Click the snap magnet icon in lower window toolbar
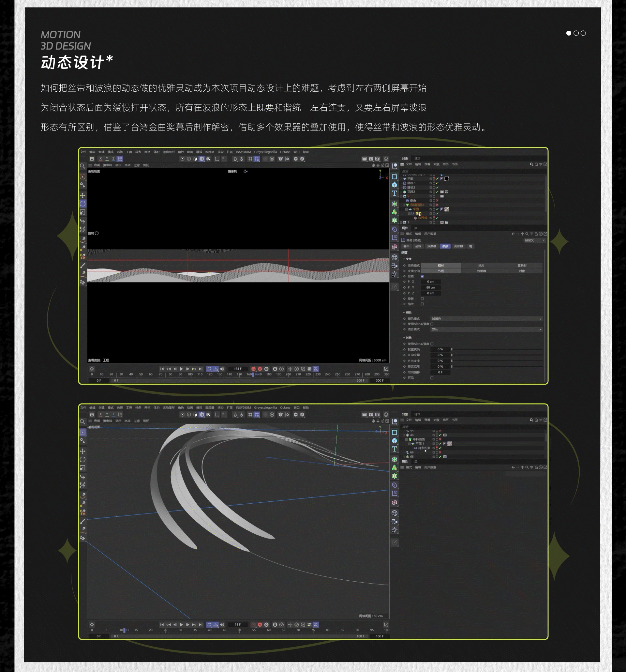Screen dimensions: 626x672 point(235,414)
